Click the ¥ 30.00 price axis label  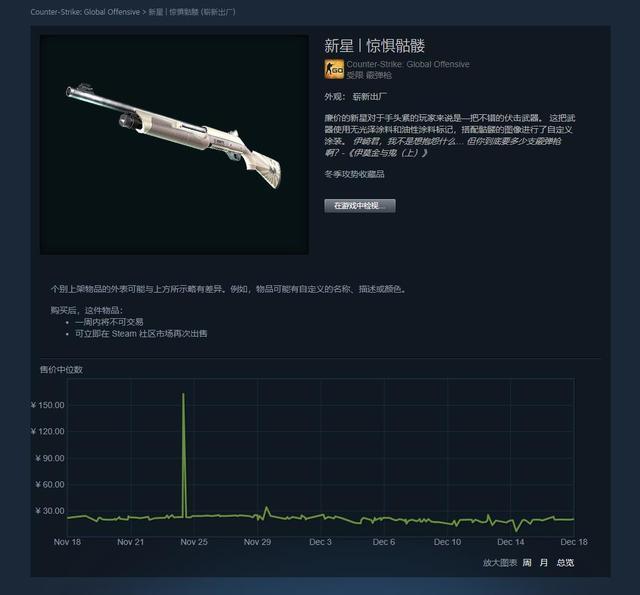50,511
